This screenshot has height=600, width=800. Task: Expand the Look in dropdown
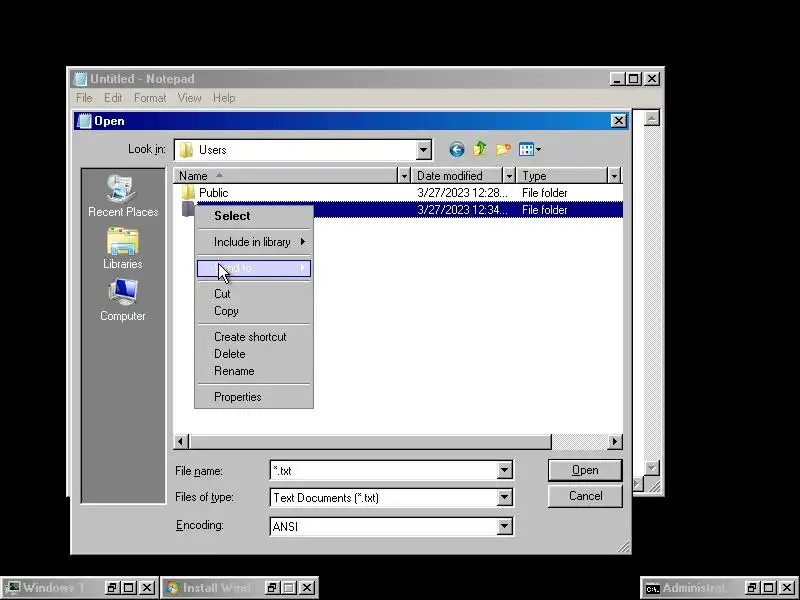tap(423, 150)
